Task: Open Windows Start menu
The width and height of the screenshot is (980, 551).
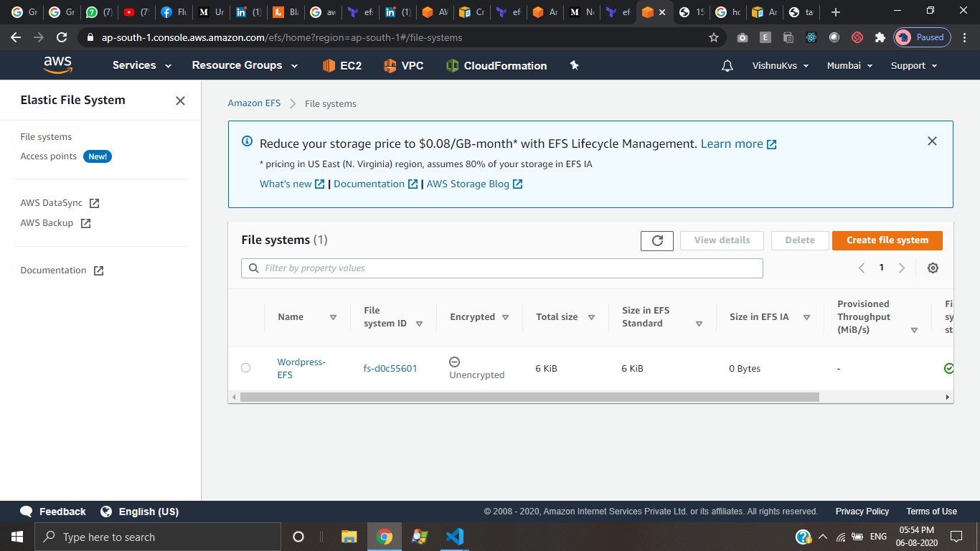Action: [x=17, y=537]
